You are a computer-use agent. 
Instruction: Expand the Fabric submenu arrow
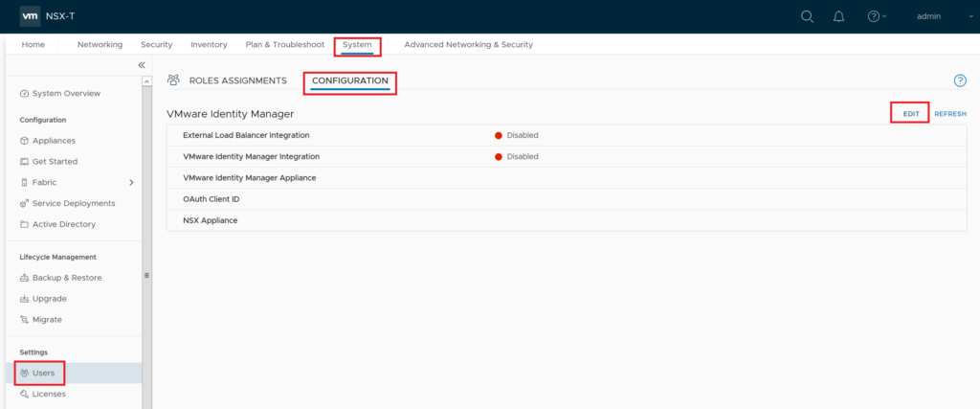(131, 183)
